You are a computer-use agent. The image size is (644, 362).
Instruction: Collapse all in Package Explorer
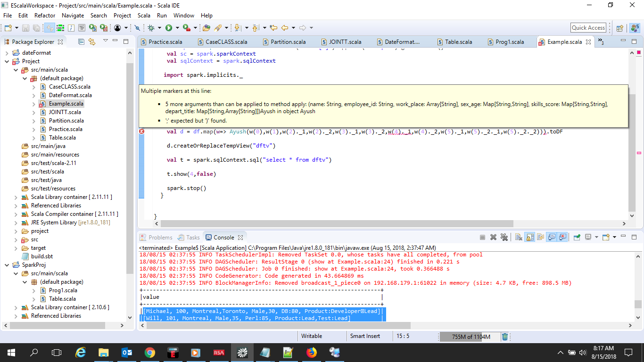pyautogui.click(x=81, y=41)
